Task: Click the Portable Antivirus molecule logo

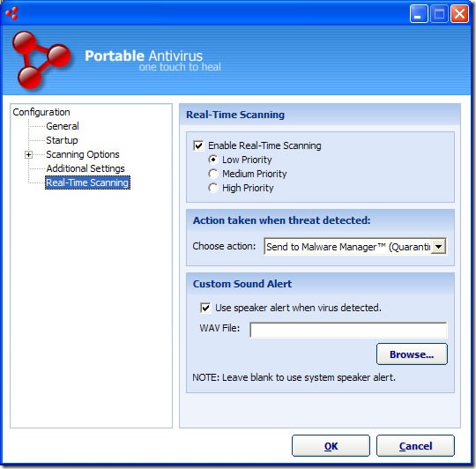Action: pyautogui.click(x=41, y=61)
